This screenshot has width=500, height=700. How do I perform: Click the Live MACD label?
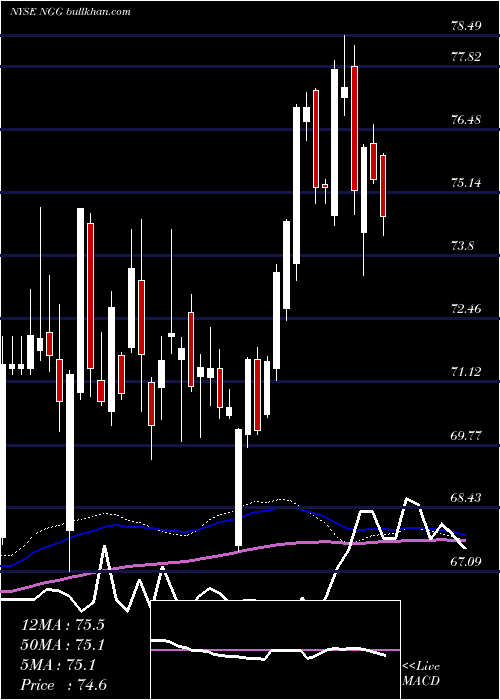[x=421, y=674]
